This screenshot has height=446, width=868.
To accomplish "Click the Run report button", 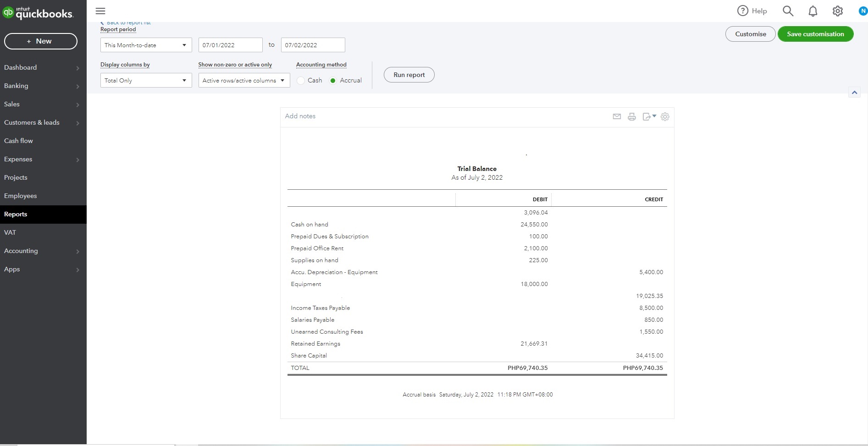I will pyautogui.click(x=409, y=75).
